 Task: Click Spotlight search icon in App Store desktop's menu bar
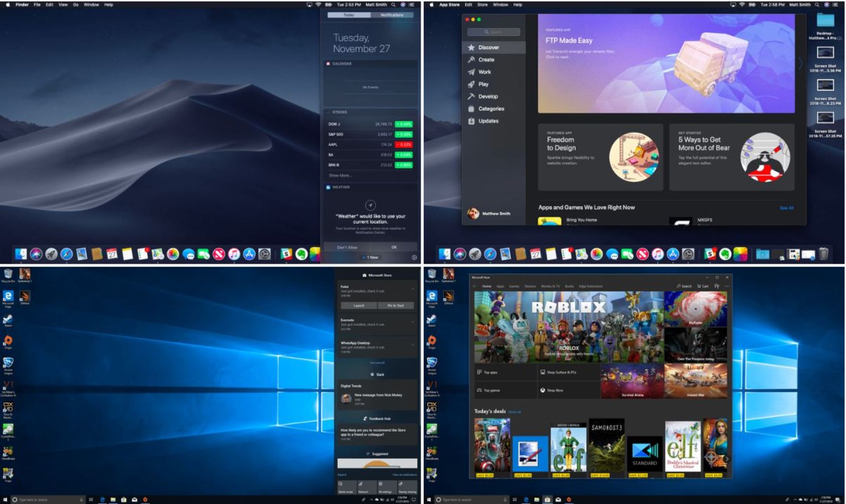pyautogui.click(x=817, y=4)
